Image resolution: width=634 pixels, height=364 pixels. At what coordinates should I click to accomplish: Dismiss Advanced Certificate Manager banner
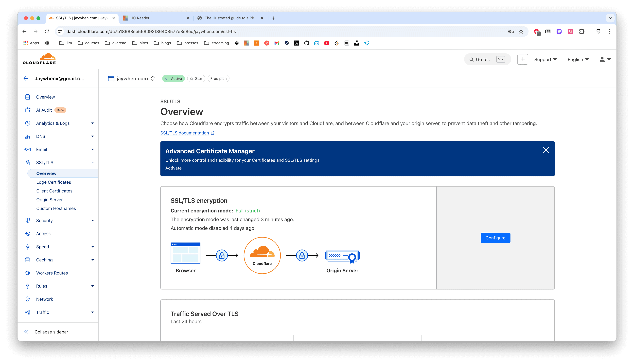tap(546, 150)
